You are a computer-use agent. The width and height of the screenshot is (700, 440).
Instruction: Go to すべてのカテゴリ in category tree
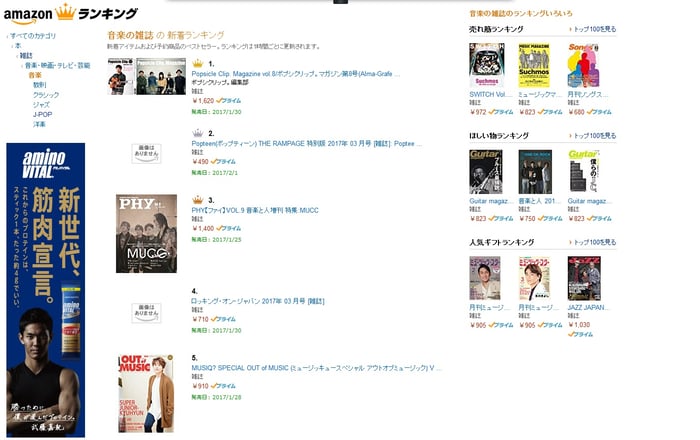(33, 36)
